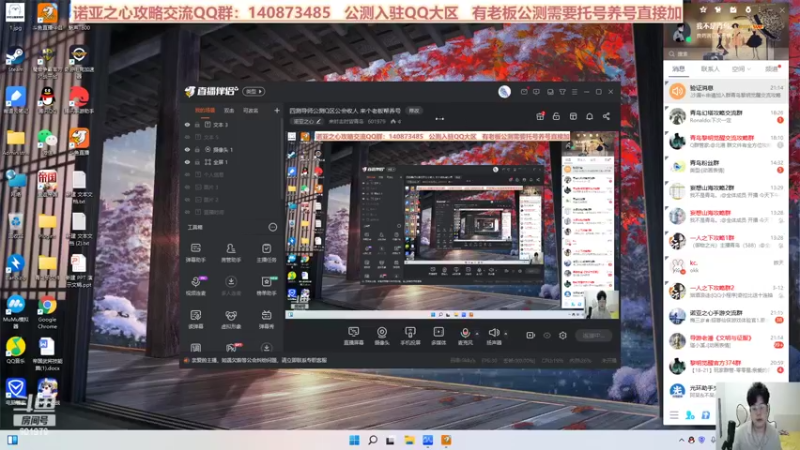Expand the 空间 dropdown in QQ
The image size is (800, 450).
748,69
